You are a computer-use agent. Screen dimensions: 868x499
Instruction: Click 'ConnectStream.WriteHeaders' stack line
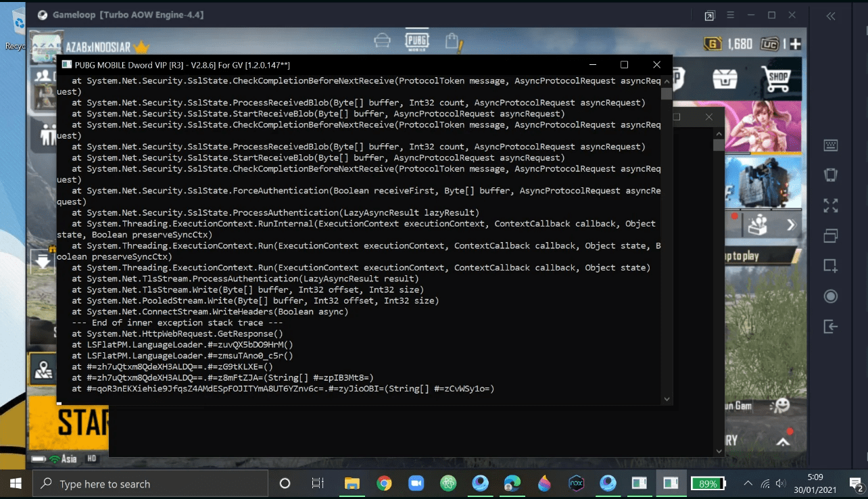click(210, 312)
